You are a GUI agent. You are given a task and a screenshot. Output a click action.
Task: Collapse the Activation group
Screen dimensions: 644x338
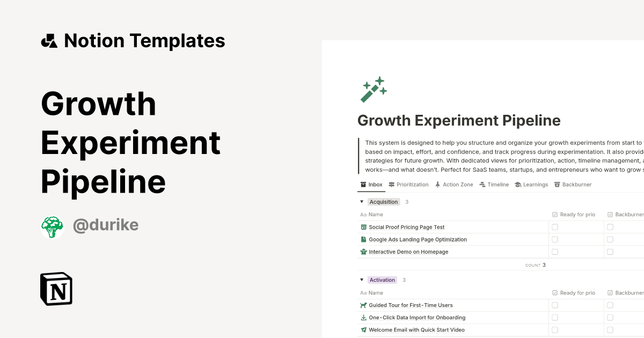[362, 280]
